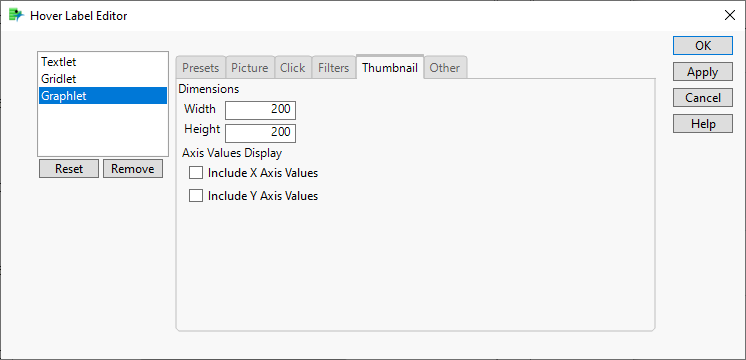Click the JMP application icon in title bar
746x360 pixels.
16,15
